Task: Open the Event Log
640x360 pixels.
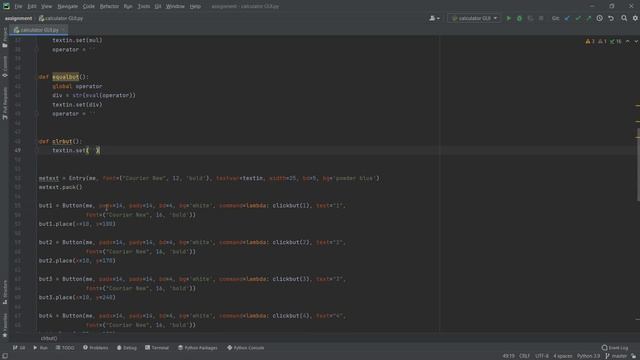Action: coord(615,348)
